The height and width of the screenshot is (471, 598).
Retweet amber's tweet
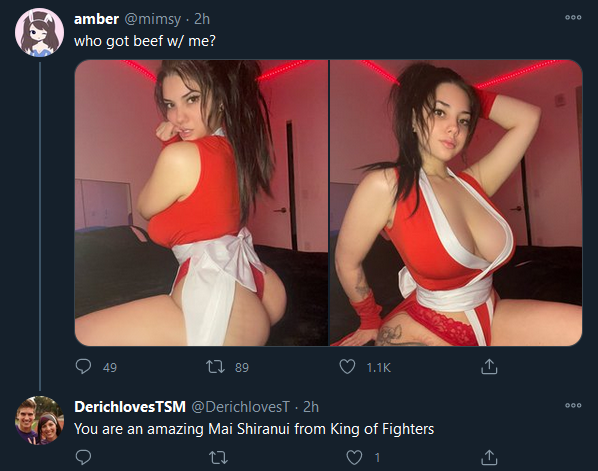(215, 367)
